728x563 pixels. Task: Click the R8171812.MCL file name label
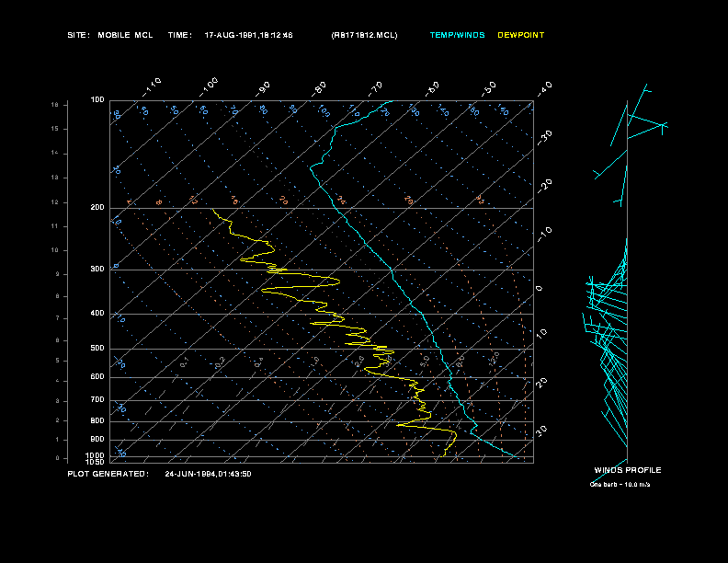pyautogui.click(x=365, y=35)
